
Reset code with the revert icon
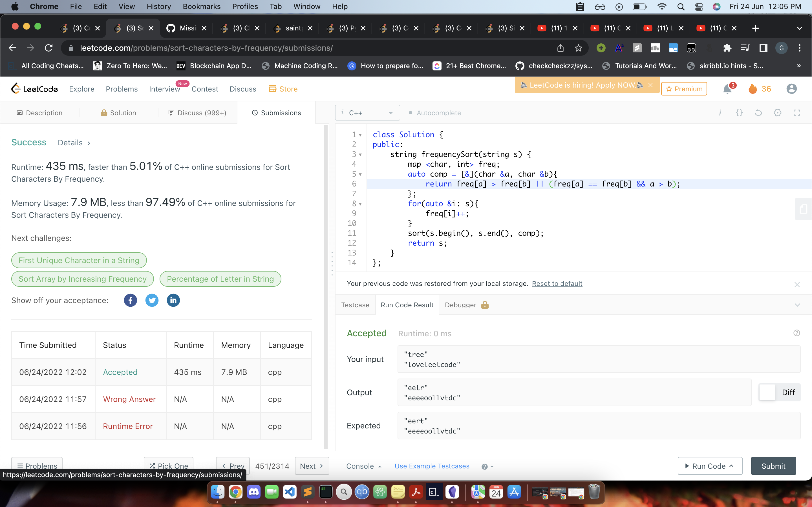coord(758,113)
